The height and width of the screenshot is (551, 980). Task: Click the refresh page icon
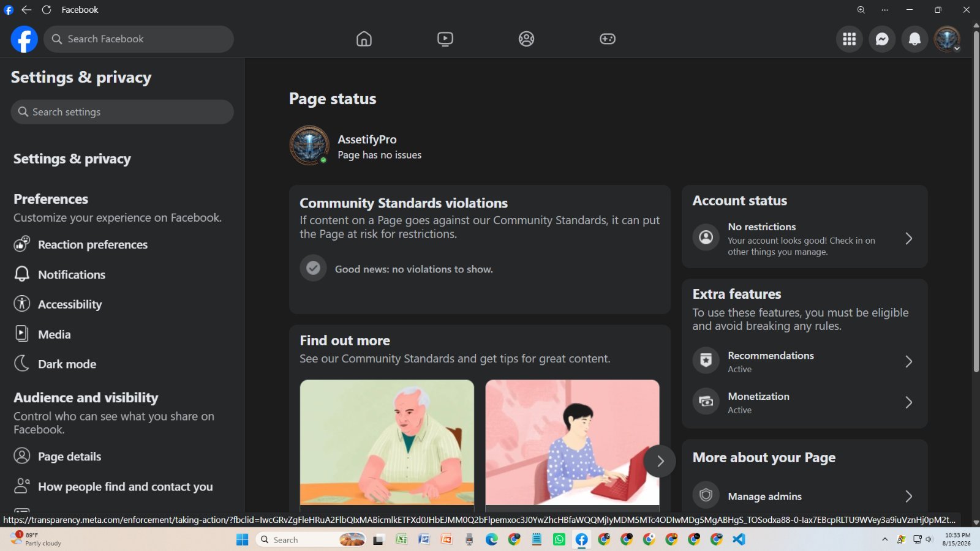pos(47,10)
